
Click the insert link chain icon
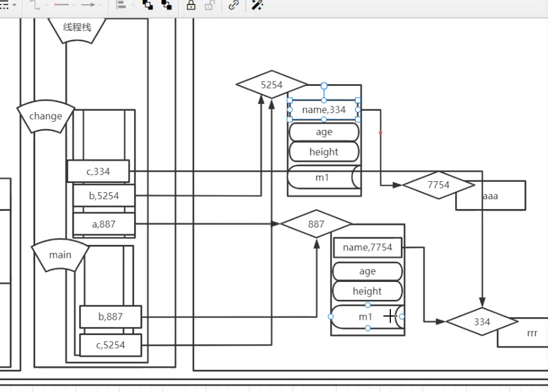(233, 5)
